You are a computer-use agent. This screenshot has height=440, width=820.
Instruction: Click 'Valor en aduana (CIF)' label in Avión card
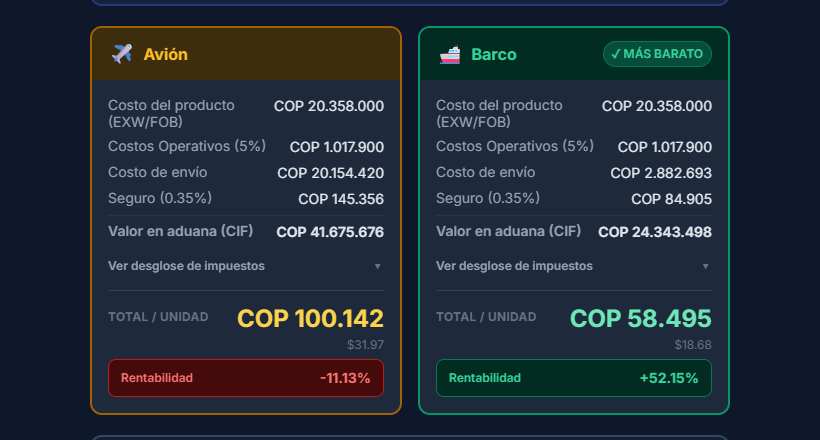(180, 231)
